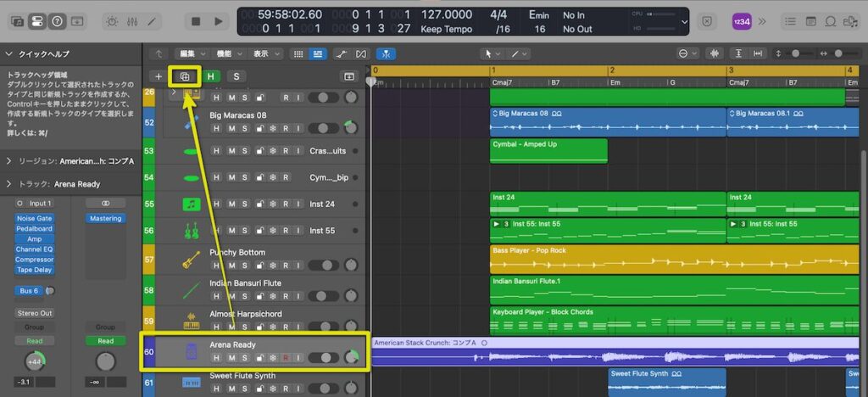The image size is (868, 397).
Task: Toggle the Quick Help question-mark button
Action: tap(57, 21)
